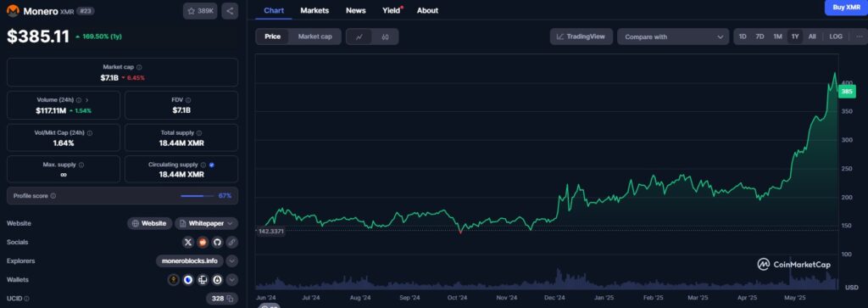Screen dimensions: 868x308
Task: Click the blue shield wallet icon
Action: click(188, 280)
